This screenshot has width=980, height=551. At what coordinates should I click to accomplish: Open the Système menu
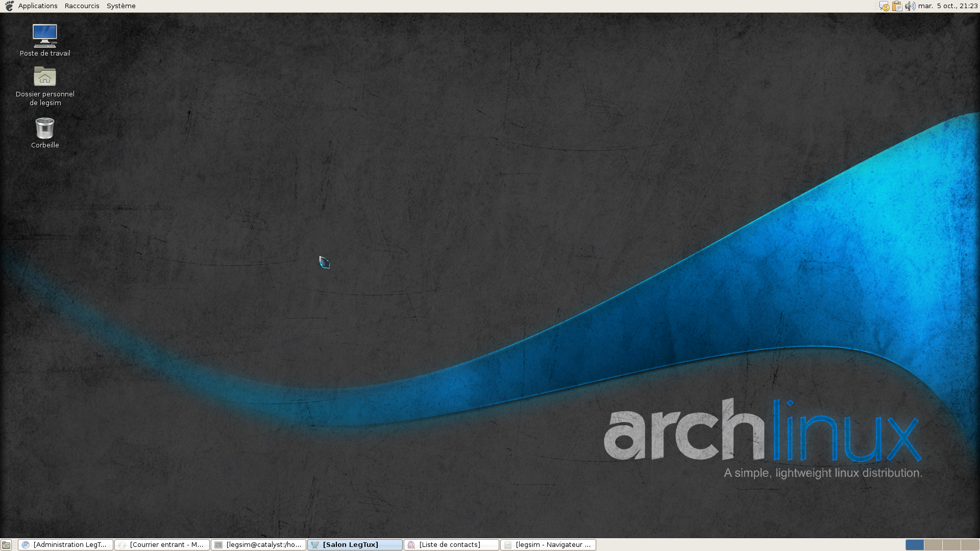click(x=121, y=6)
